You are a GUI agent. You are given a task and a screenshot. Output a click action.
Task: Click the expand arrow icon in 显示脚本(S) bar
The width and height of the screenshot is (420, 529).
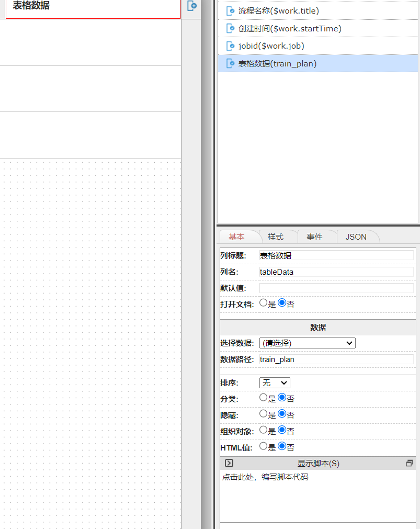click(229, 463)
